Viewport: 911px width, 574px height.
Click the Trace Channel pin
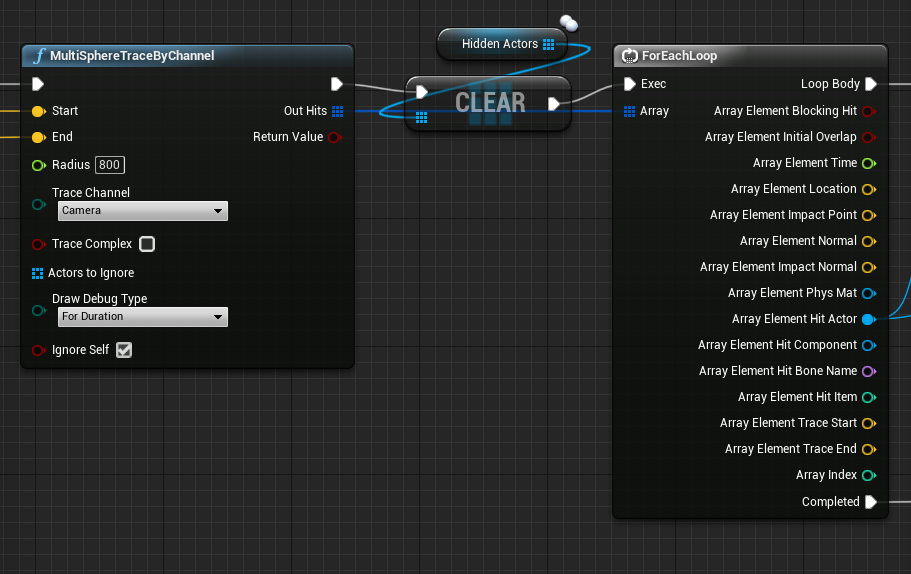point(38,205)
